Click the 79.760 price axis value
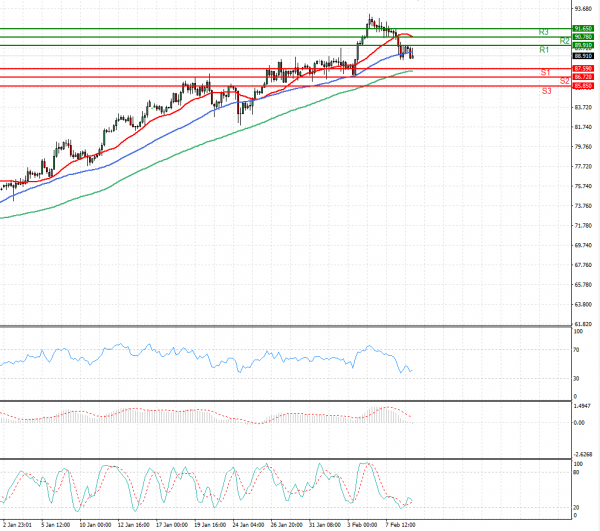This screenshot has width=600, height=531. pyautogui.click(x=583, y=147)
